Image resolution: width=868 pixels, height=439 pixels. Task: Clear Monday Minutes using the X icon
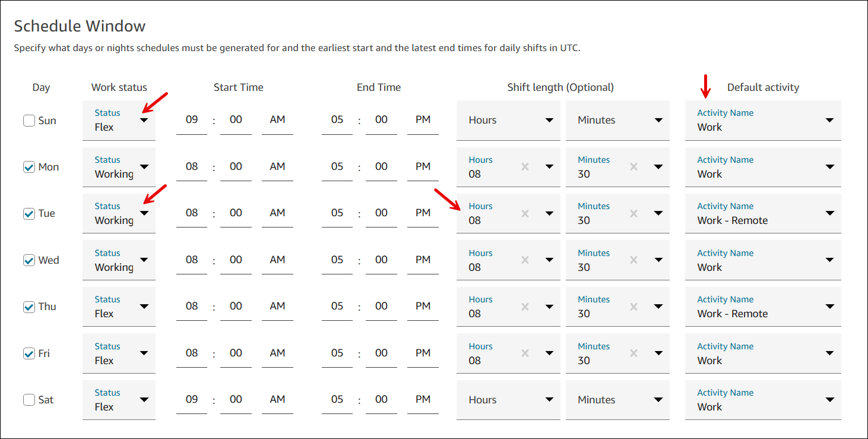(633, 167)
